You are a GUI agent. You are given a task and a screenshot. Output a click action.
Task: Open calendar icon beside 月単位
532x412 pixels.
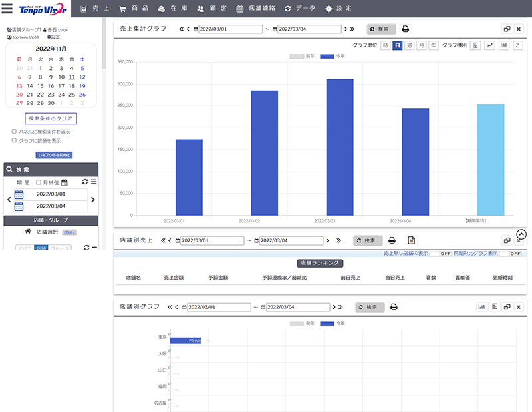pyautogui.click(x=65, y=182)
